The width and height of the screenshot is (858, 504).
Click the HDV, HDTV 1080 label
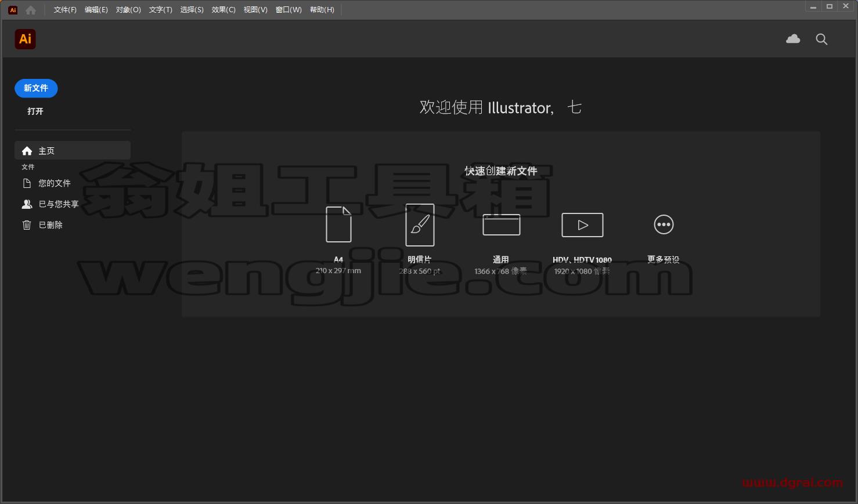point(582,260)
